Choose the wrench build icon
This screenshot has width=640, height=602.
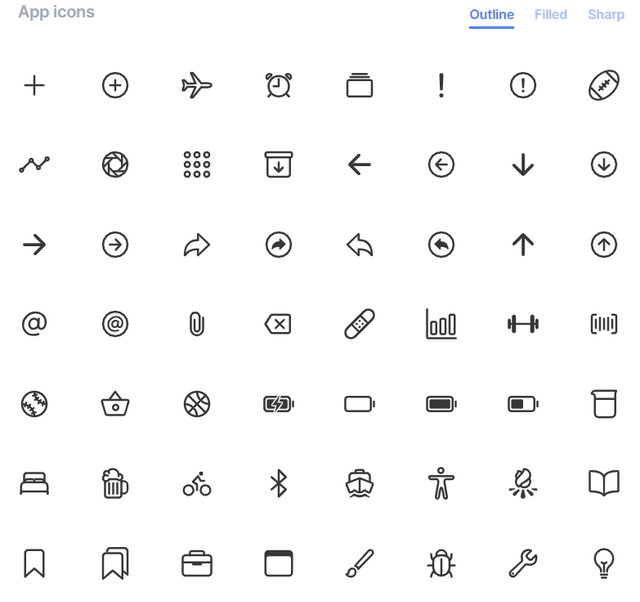click(x=523, y=564)
